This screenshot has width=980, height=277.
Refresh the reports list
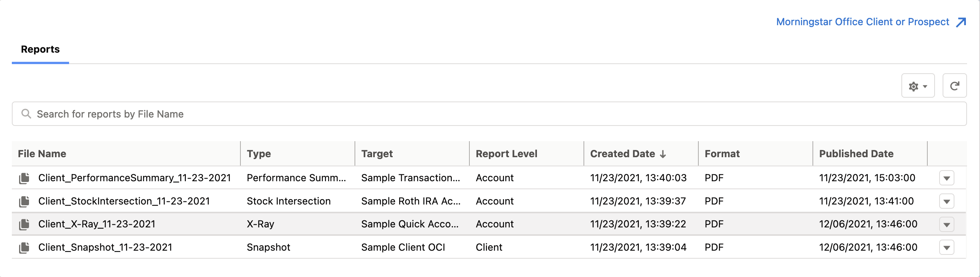click(x=954, y=86)
